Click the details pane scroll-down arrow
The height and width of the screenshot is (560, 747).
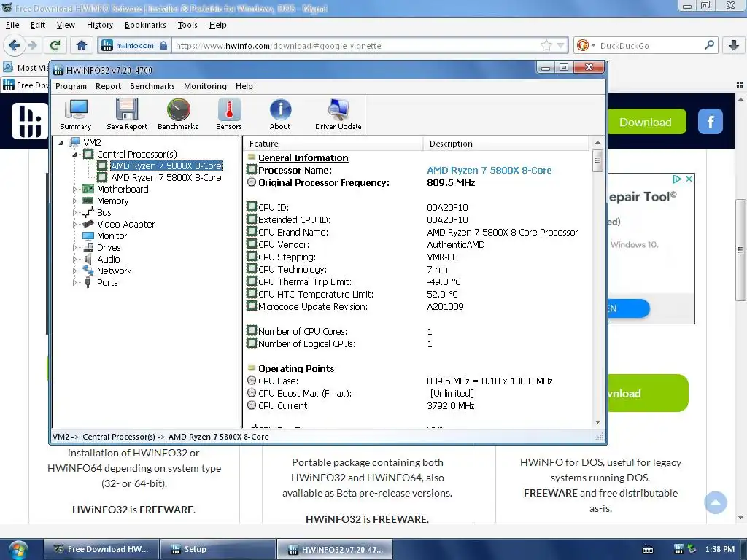click(x=597, y=422)
